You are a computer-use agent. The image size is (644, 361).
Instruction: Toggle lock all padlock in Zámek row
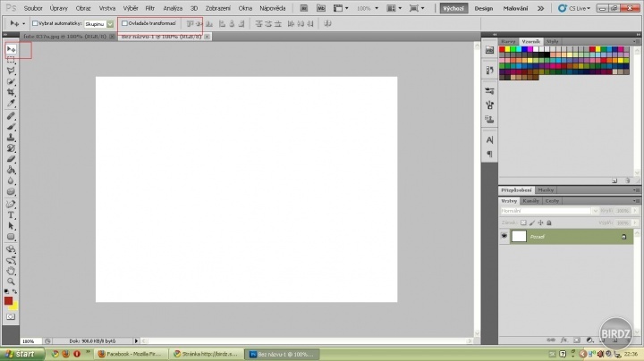click(549, 222)
